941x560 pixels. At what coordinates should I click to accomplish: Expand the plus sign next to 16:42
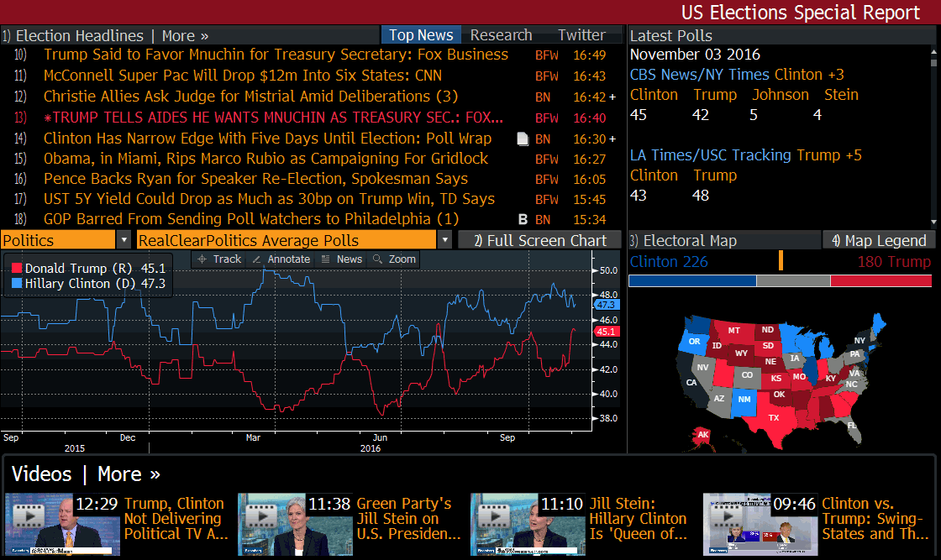pyautogui.click(x=612, y=97)
